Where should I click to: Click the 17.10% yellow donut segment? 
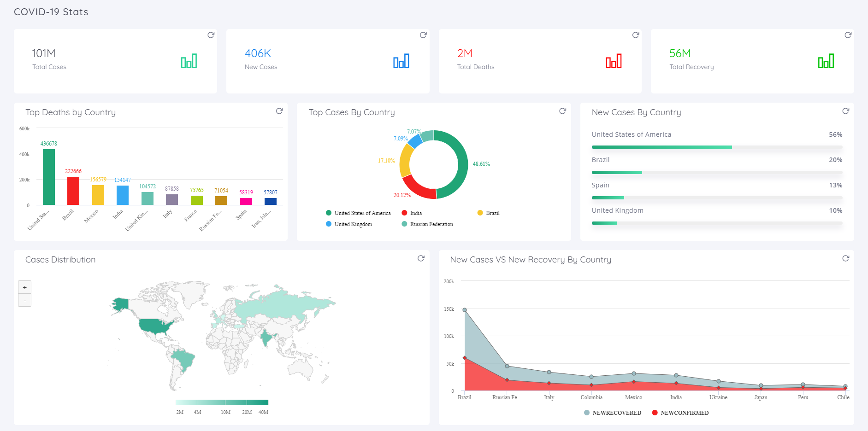click(405, 160)
